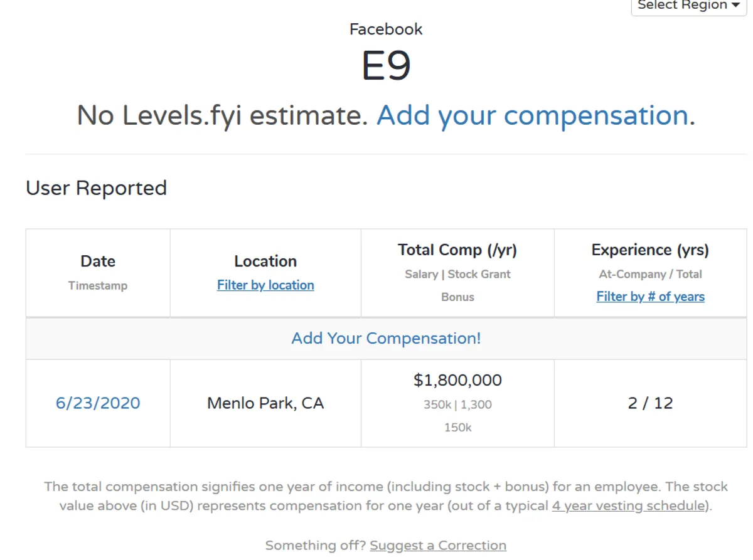Open the 6/23/2020 date entry
Image resolution: width=753 pixels, height=560 pixels.
(x=98, y=403)
